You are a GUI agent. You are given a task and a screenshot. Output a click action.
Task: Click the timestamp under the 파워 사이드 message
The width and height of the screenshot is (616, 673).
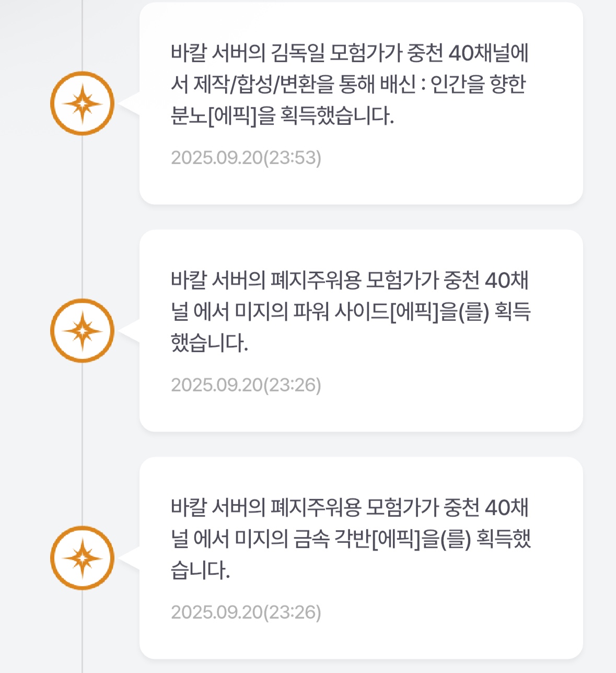pyautogui.click(x=246, y=385)
